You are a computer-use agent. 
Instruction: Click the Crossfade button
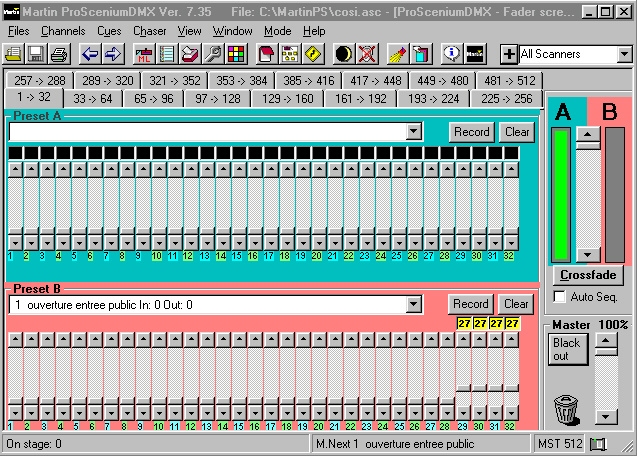pos(588,275)
